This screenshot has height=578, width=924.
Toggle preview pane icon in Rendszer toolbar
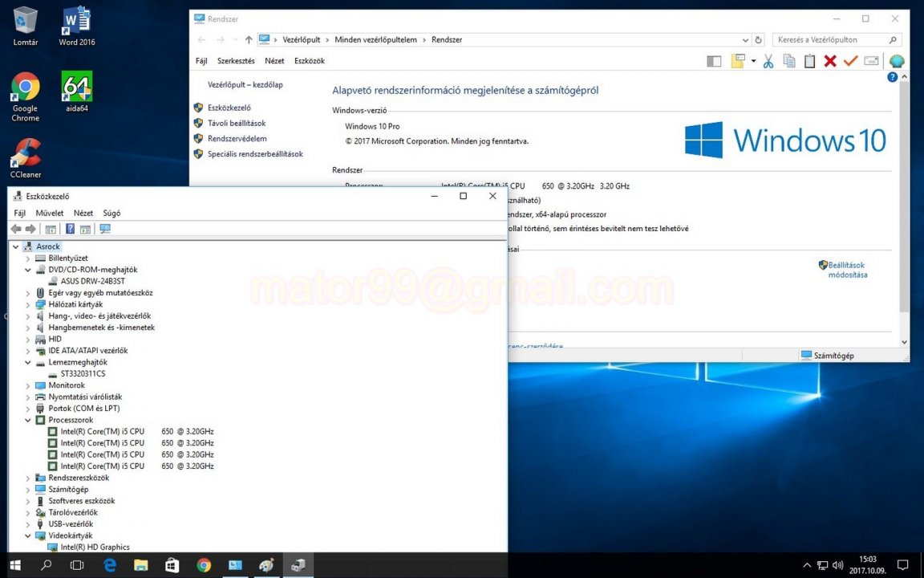[714, 61]
